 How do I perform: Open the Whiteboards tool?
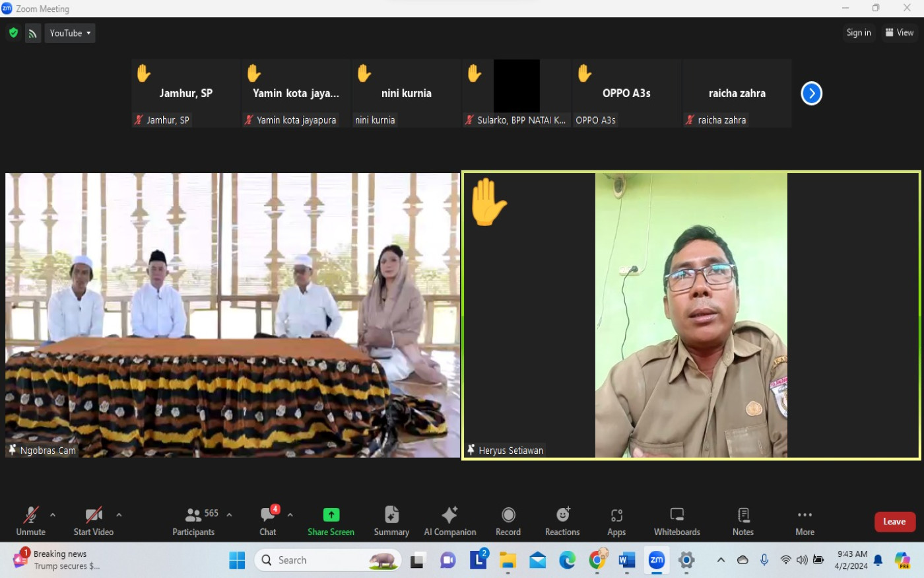[676, 521]
